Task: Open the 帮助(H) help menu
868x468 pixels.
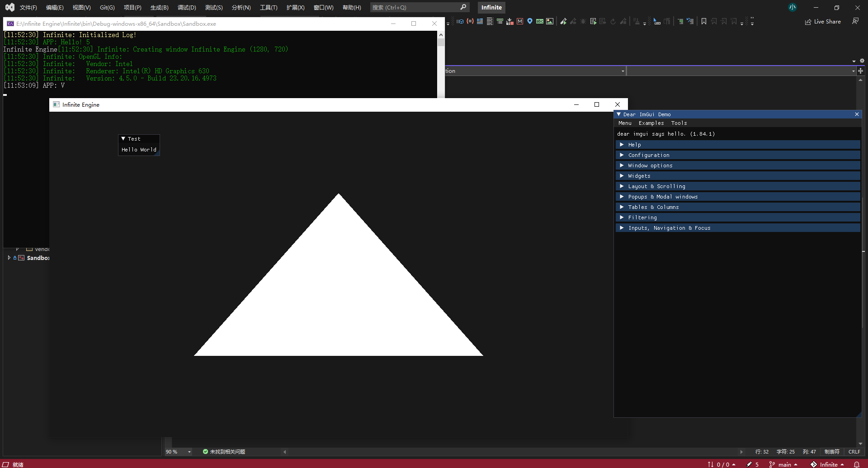Action: point(352,8)
